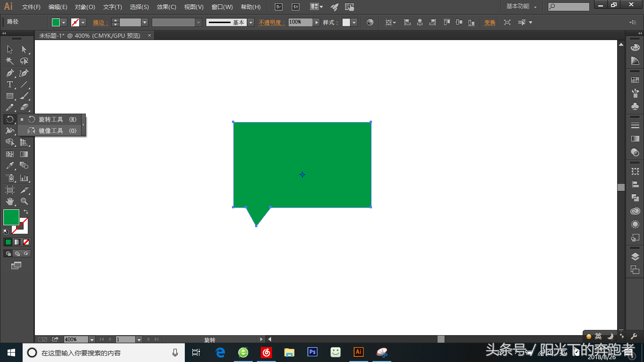Open the Swatches panel icon
644x362 pixels.
[x=635, y=80]
